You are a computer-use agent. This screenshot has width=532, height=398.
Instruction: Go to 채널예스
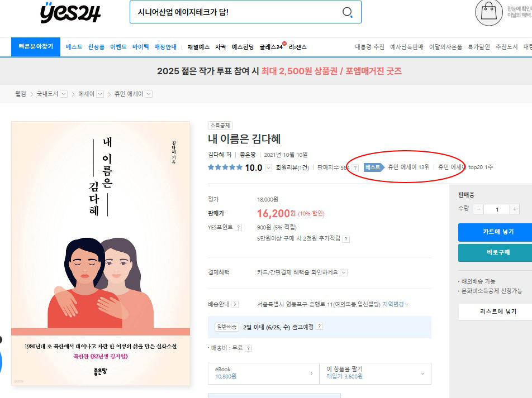click(198, 47)
